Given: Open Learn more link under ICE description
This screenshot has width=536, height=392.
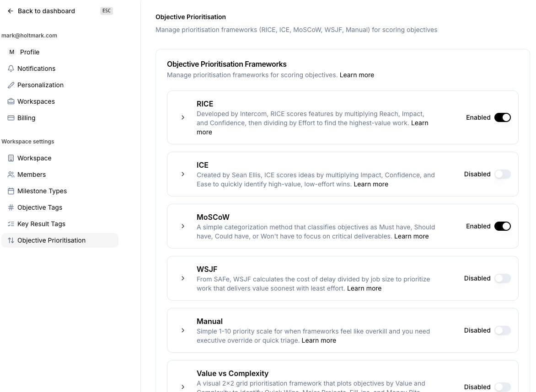Looking at the screenshot, I should (371, 184).
